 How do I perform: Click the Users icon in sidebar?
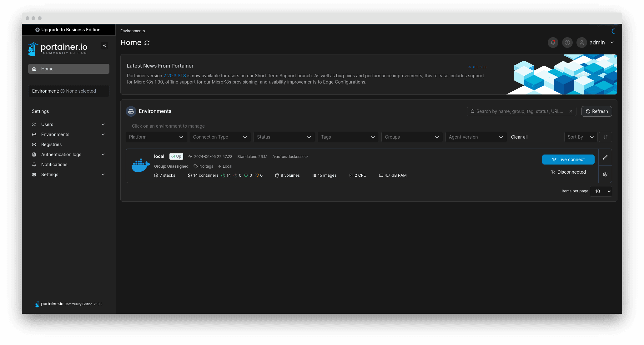pyautogui.click(x=34, y=124)
